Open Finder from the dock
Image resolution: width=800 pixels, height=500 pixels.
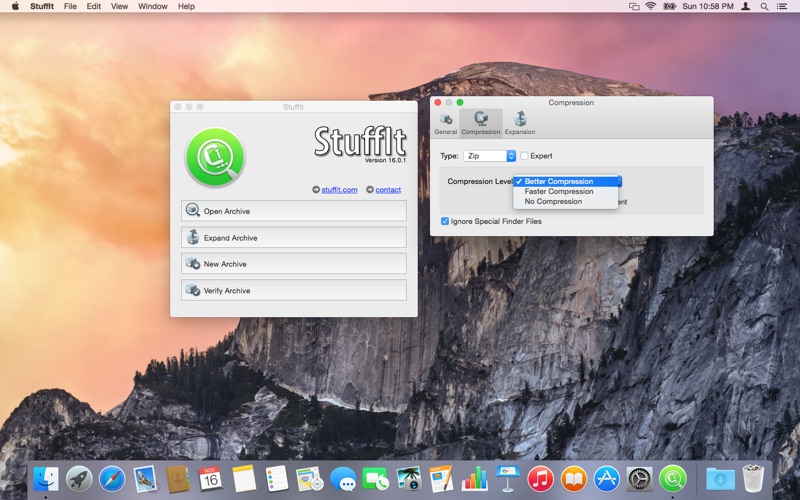[x=46, y=480]
